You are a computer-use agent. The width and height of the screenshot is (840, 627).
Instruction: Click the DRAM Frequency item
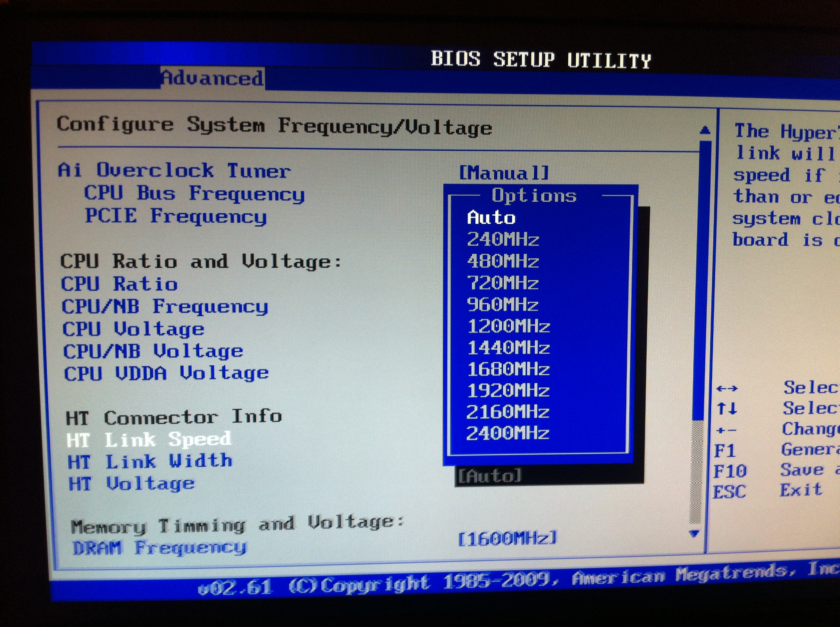[159, 547]
